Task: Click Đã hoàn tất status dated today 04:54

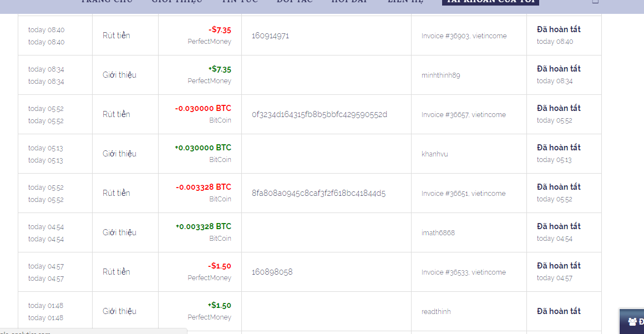Action: (x=559, y=226)
